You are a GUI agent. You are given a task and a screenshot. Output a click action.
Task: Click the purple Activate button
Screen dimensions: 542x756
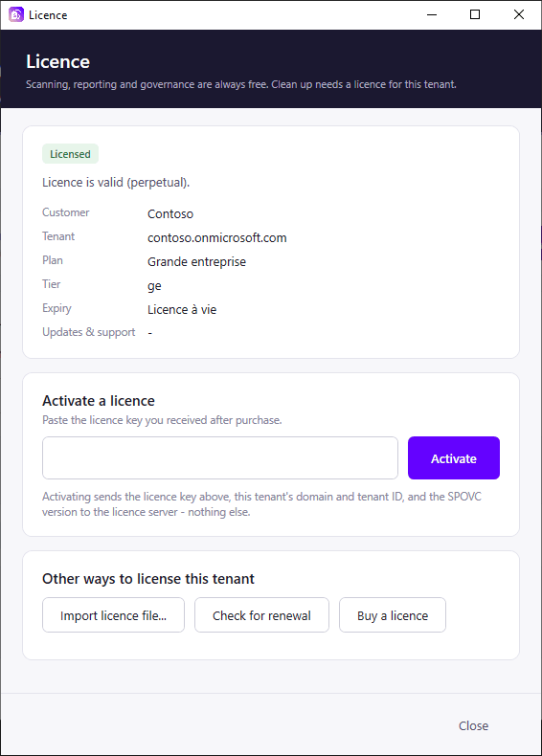pos(454,458)
